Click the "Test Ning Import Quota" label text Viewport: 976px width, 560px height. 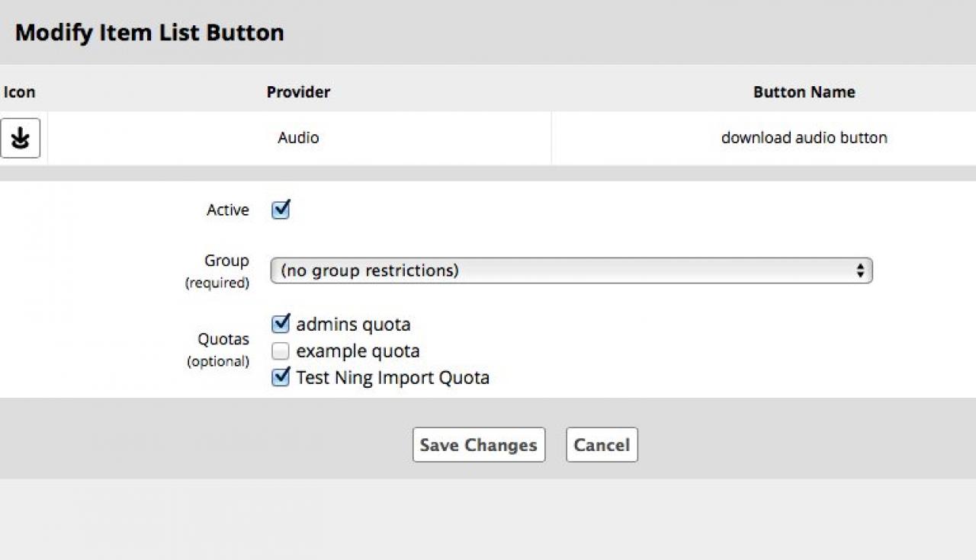[x=393, y=377]
